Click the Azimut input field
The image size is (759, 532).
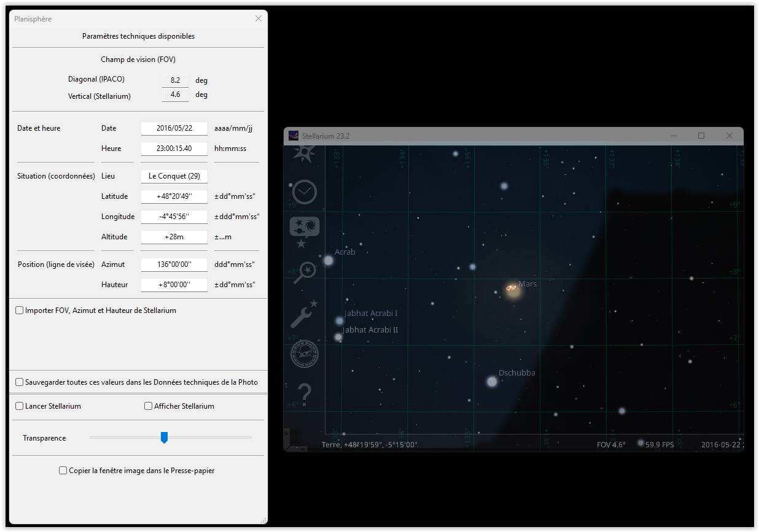(174, 264)
